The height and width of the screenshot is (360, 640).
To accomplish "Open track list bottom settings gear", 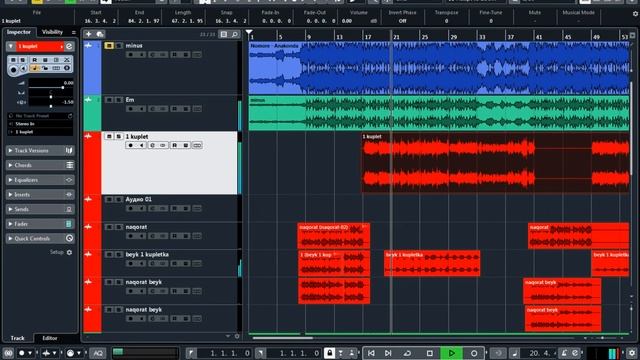I will tap(237, 336).
